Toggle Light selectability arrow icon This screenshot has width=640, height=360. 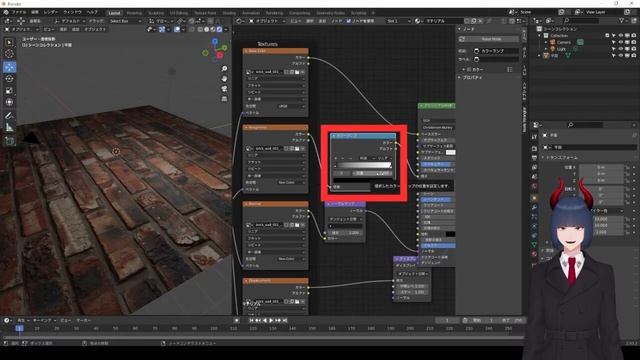click(613, 49)
